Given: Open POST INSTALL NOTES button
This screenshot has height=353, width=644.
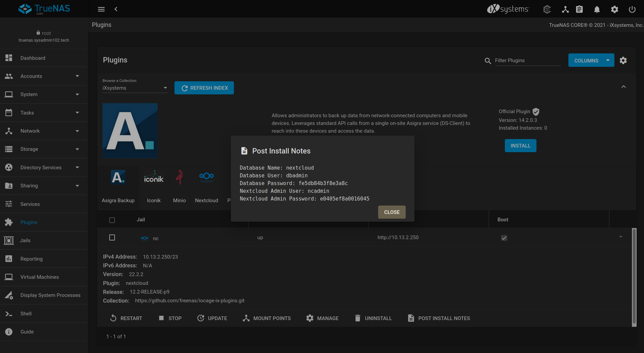Looking at the screenshot, I should pos(439,318).
